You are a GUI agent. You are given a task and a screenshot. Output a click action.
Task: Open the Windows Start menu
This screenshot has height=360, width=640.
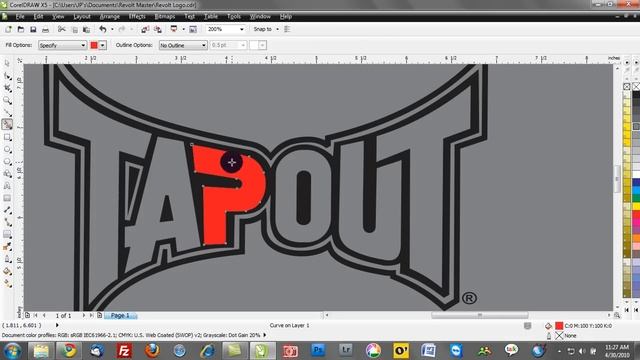tap(12, 351)
